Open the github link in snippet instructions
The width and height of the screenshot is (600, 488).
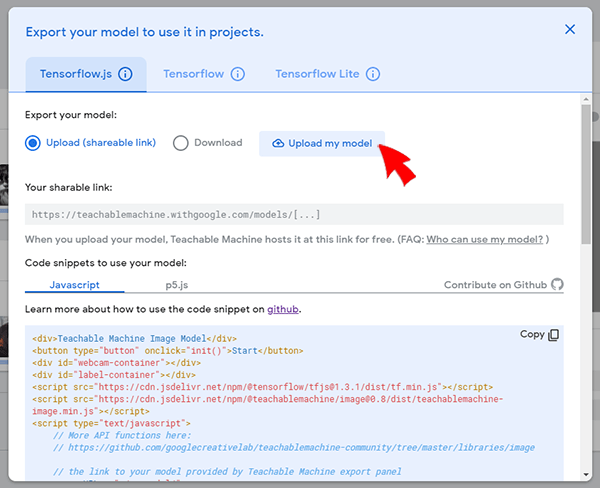(282, 309)
